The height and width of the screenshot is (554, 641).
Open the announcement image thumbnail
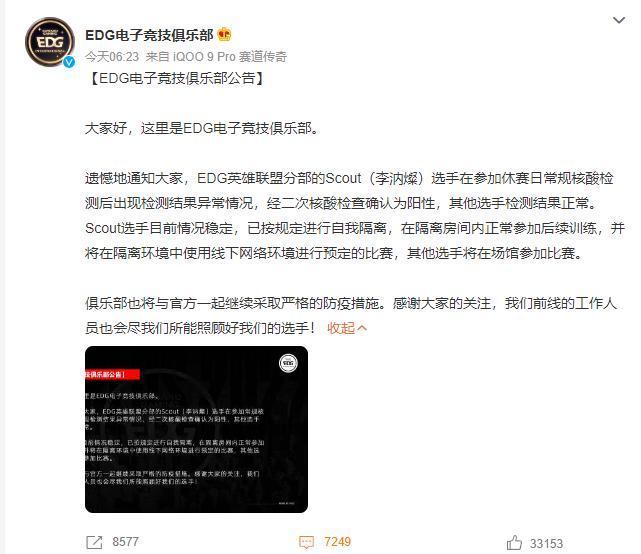coord(196,429)
